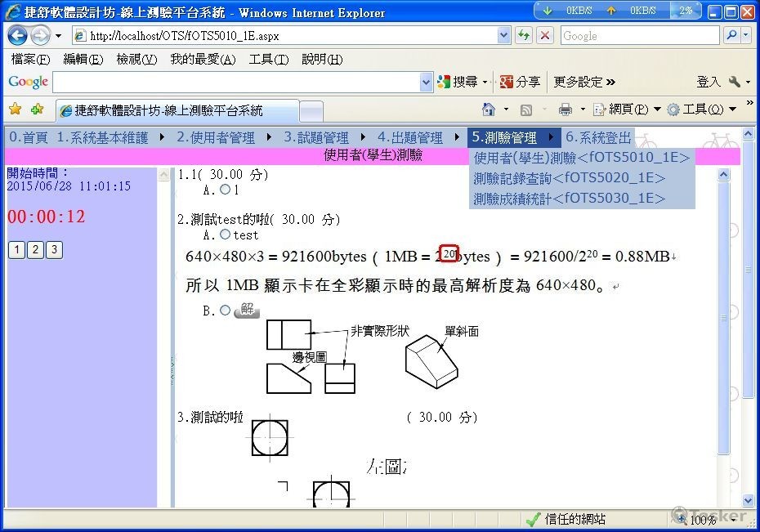Select option A "test" for question 2

[225, 235]
